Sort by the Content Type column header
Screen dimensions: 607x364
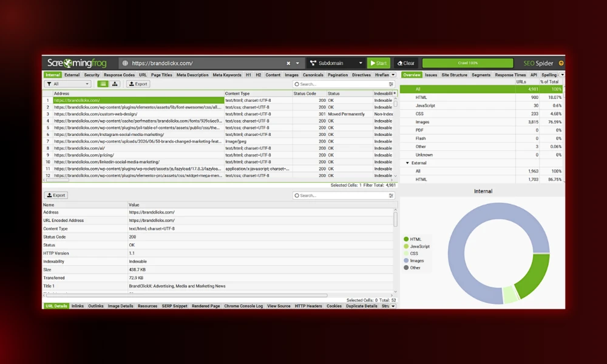click(x=258, y=93)
